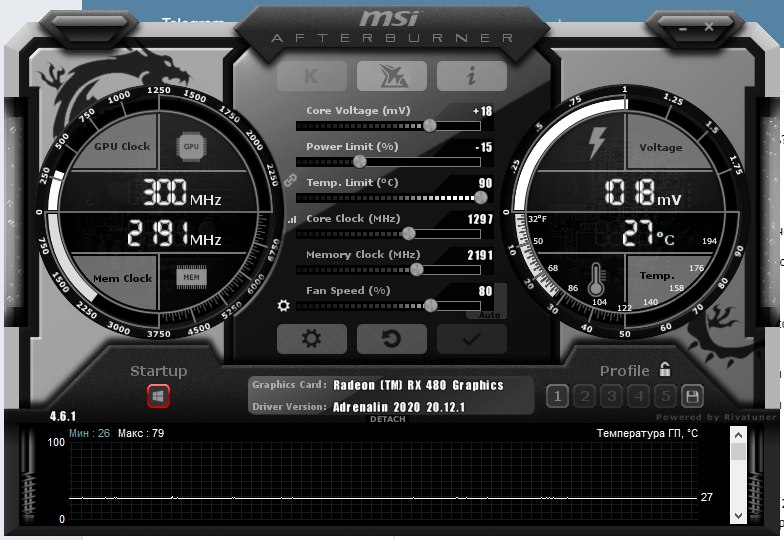Click the MEM chip icon in the clock gauge

click(191, 278)
